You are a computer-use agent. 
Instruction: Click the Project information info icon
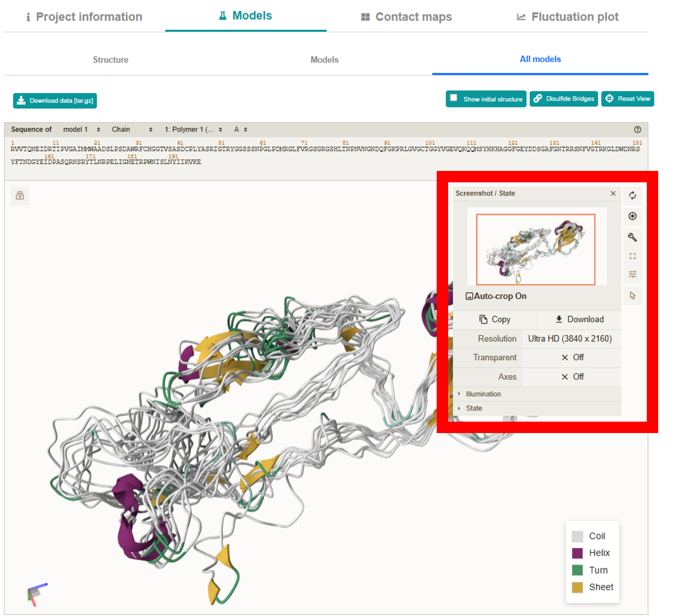[28, 17]
